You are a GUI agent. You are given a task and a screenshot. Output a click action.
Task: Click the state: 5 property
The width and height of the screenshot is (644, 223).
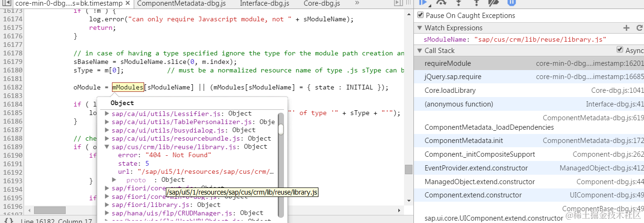133,163
